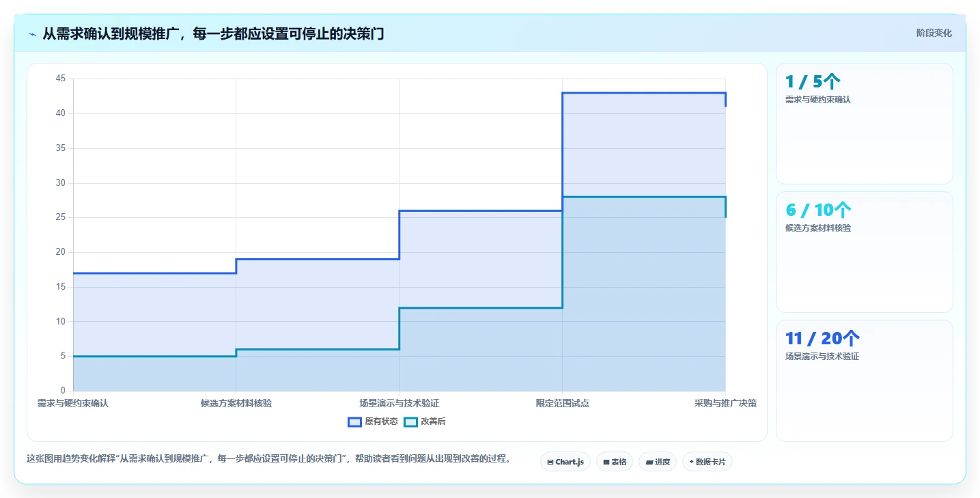Click the 改善后 line step at value 28
Image resolution: width=980 pixels, height=498 pixels.
[644, 197]
